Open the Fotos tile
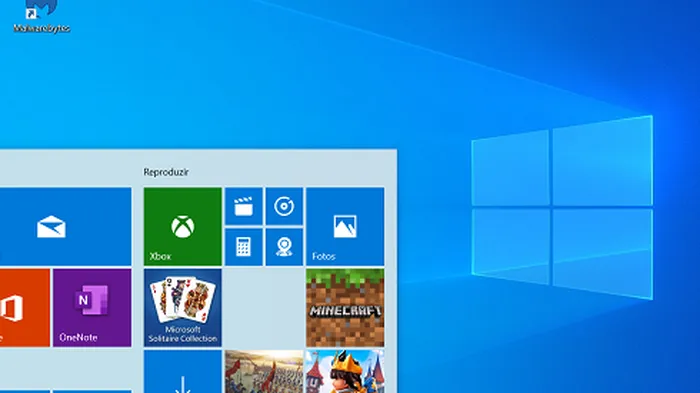700x393 pixels. coord(345,226)
